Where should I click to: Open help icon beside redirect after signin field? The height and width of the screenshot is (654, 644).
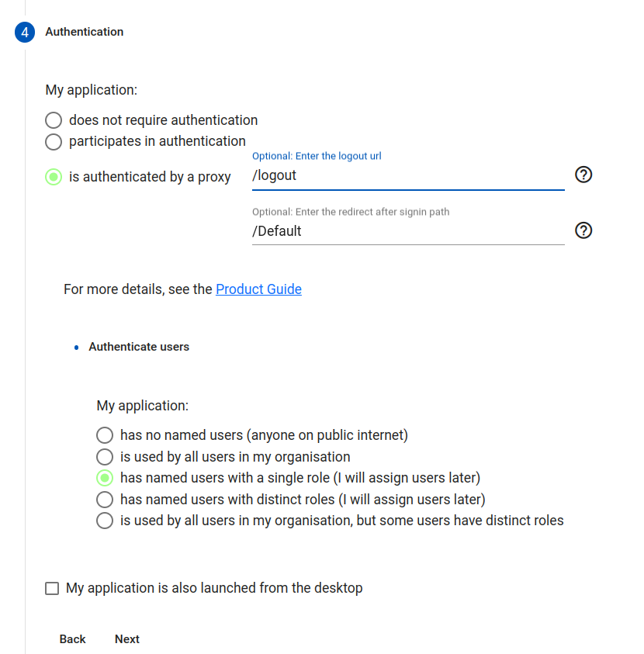[x=583, y=230]
